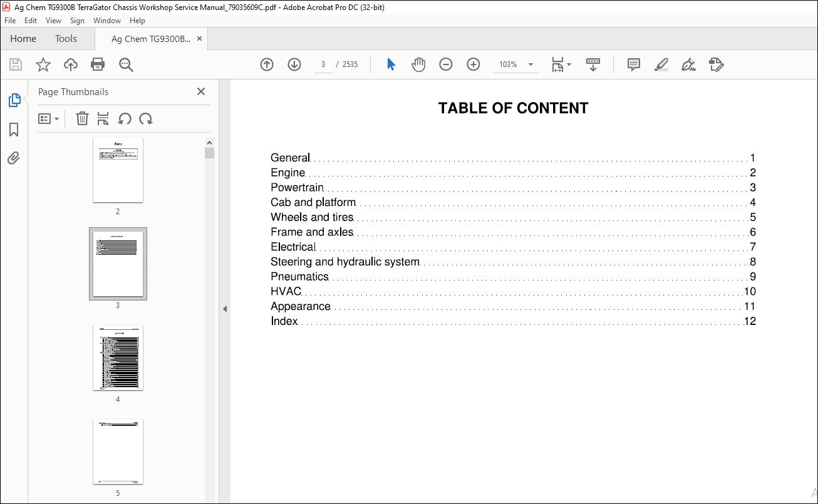Open the sign document pen icon
The height and width of the screenshot is (504, 818).
pyautogui.click(x=689, y=64)
